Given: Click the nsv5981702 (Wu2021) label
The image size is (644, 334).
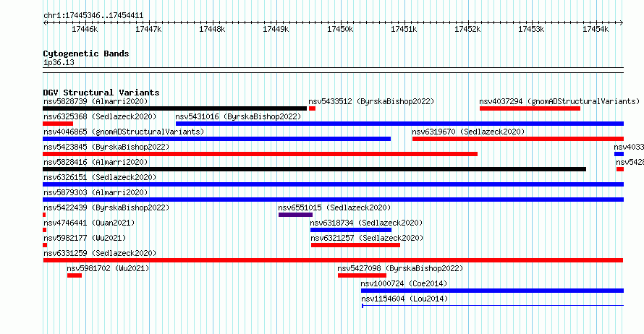Looking at the screenshot, I should 108,268.
